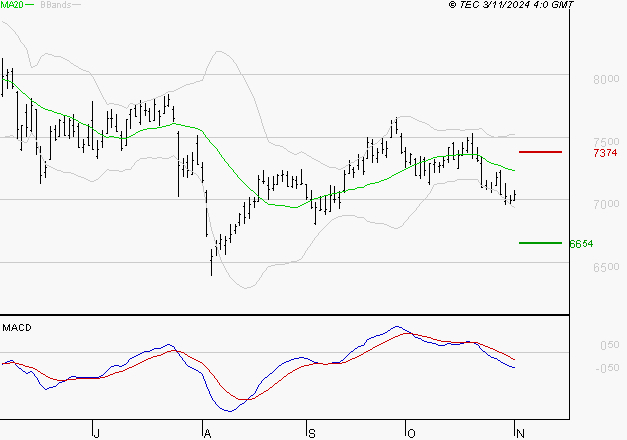Click the MACD -050 axis label
Screen dimensions: 627x440
(607, 368)
